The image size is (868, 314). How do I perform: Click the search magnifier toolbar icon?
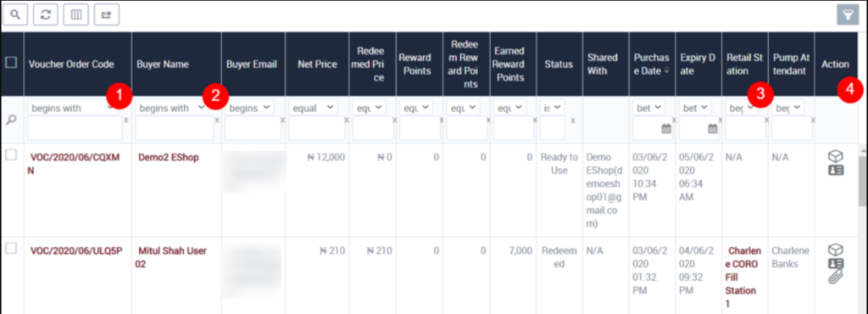click(15, 15)
